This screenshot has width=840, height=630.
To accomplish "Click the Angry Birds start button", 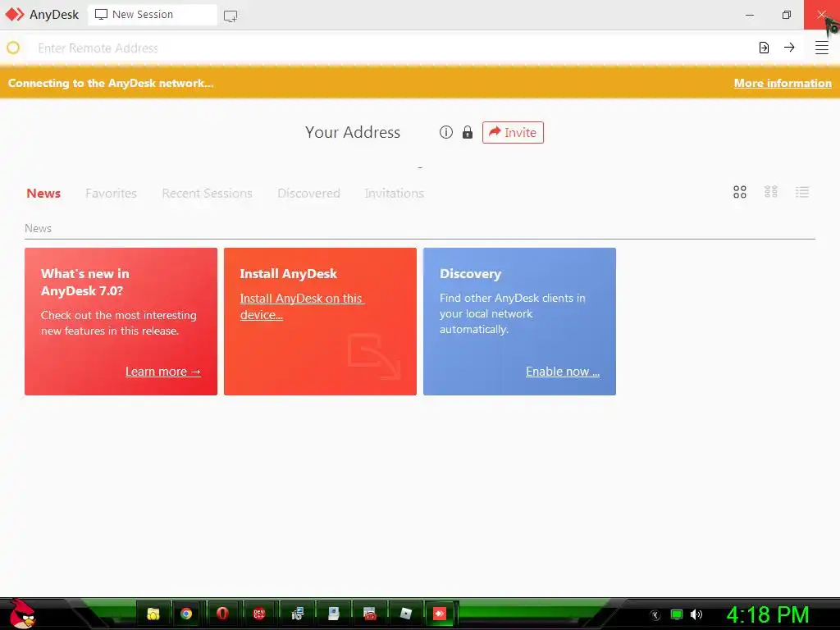I will click(x=21, y=614).
